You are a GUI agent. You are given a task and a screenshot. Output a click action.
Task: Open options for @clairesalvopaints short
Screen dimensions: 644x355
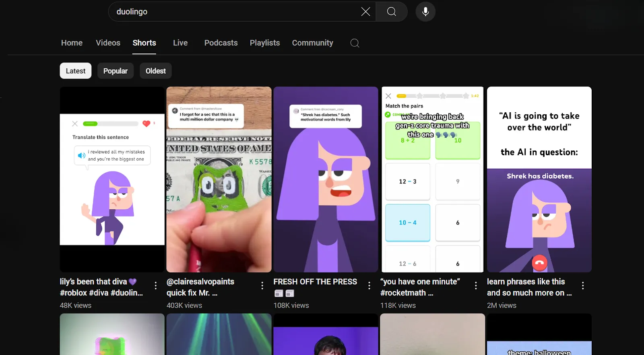click(262, 286)
